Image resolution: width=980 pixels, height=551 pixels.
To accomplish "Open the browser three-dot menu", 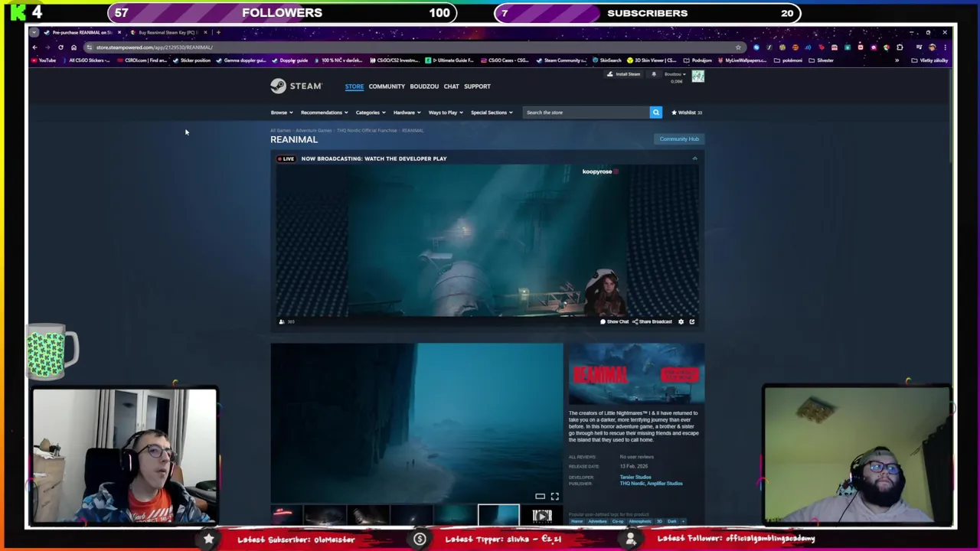I will point(945,47).
